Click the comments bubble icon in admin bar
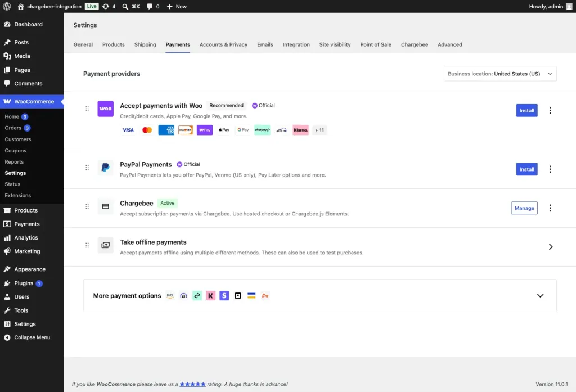Screen dimensions: 576x392 150,6
